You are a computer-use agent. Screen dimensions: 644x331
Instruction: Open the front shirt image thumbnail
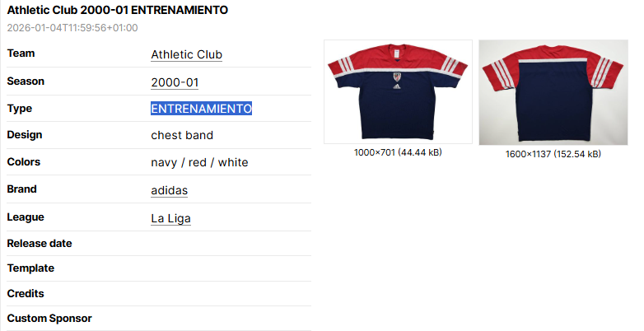pos(398,91)
